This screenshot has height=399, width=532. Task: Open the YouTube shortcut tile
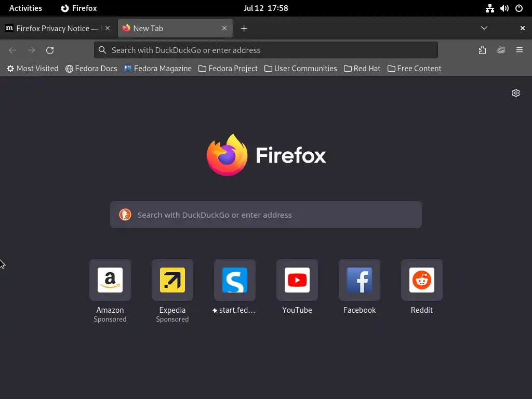point(297,280)
